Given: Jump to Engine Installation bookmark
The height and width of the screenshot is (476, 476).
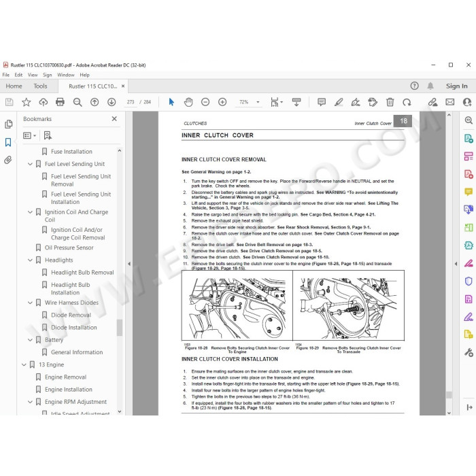Looking at the screenshot, I should tap(68, 390).
